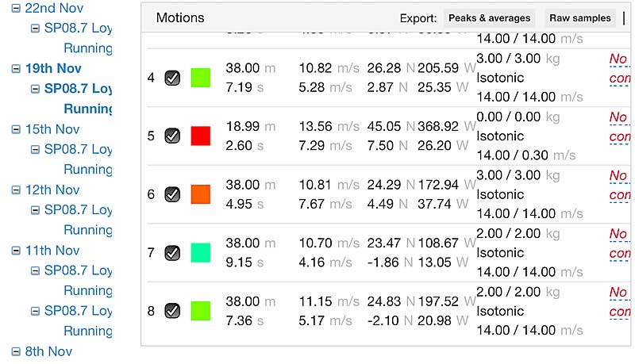Collapse the 12th Nov tree node
The width and height of the screenshot is (635, 364).
coord(16,190)
